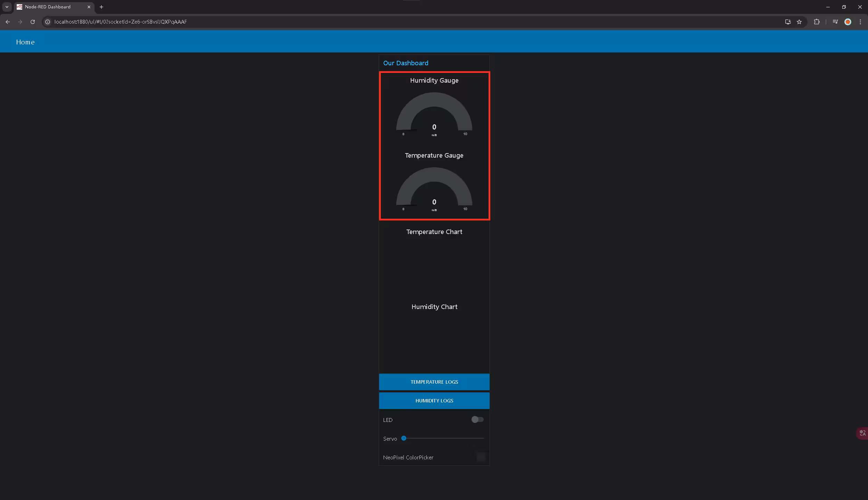Reload the dashboard page
The width and height of the screenshot is (868, 500).
tap(33, 22)
